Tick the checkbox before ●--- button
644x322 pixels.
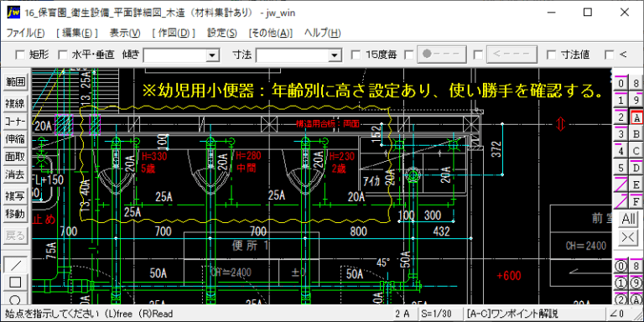408,55
